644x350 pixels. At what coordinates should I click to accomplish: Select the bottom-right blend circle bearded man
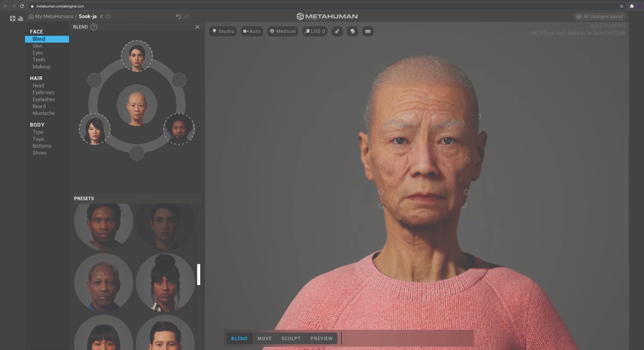click(179, 129)
